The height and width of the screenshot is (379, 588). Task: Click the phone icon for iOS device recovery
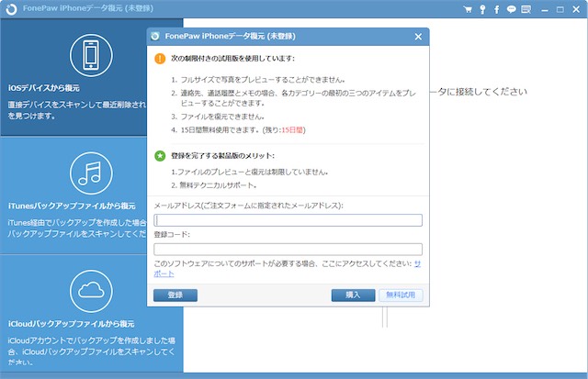91,55
